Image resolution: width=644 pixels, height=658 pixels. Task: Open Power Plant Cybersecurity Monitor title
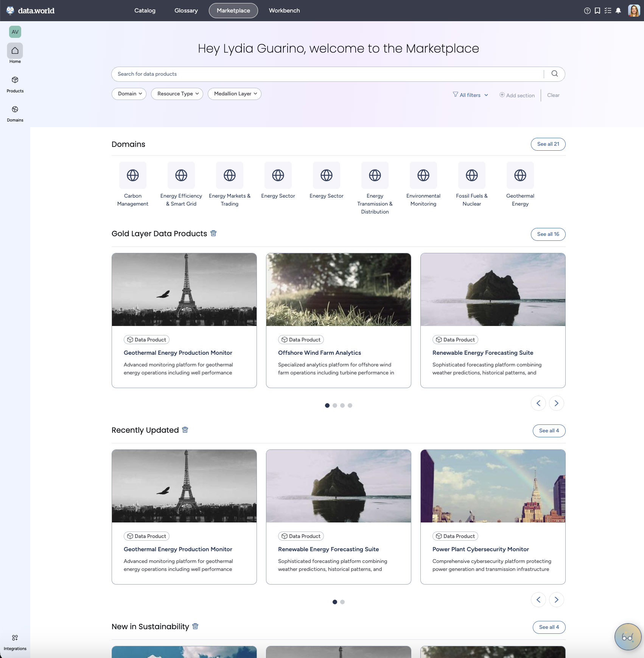pos(481,549)
